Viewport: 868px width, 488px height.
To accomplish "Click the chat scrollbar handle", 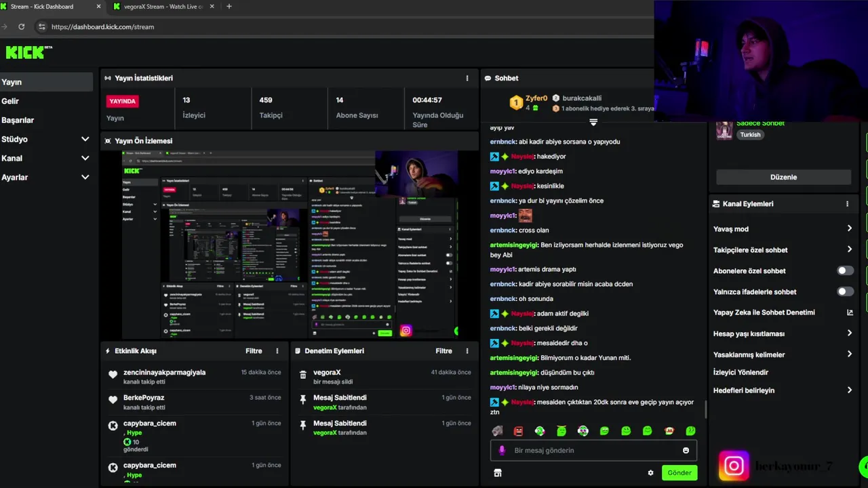I will pyautogui.click(x=705, y=409).
